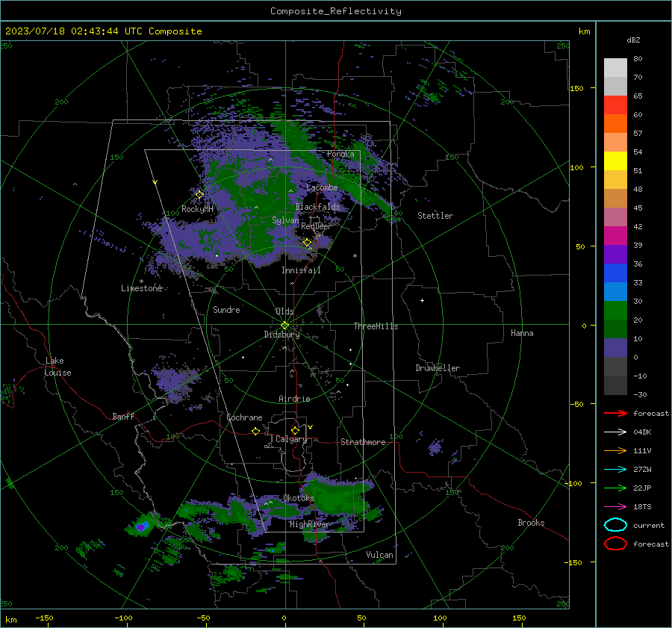This screenshot has width=672, height=628.
Task: Click the dBZ legend heading
Action: coord(633,40)
